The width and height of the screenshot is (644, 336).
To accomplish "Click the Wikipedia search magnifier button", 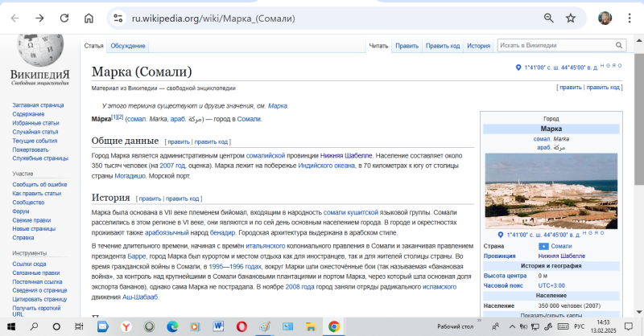I will [x=619, y=46].
